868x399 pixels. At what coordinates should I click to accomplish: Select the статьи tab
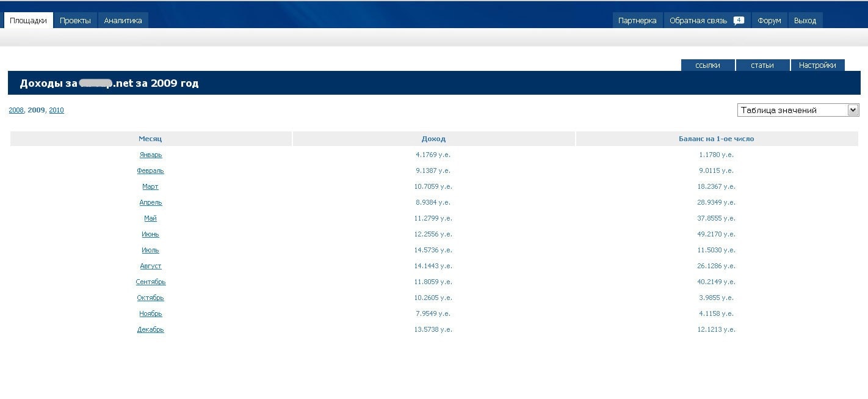tap(762, 65)
